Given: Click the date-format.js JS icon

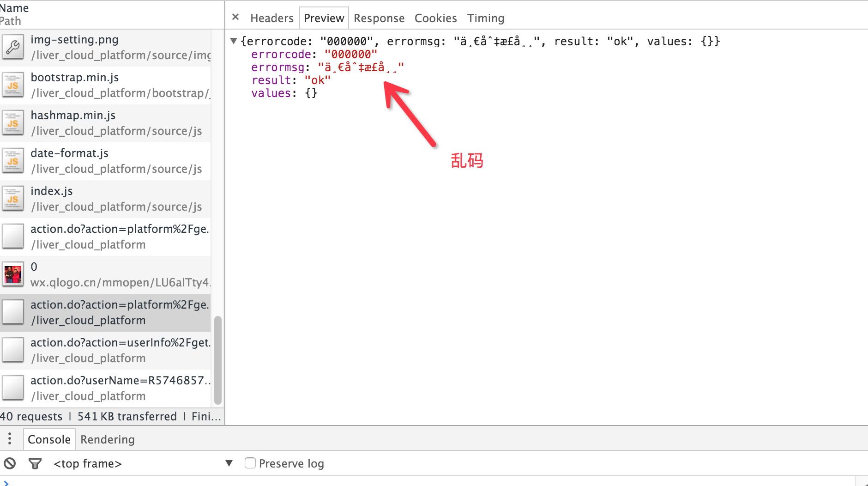Looking at the screenshot, I should click(13, 161).
